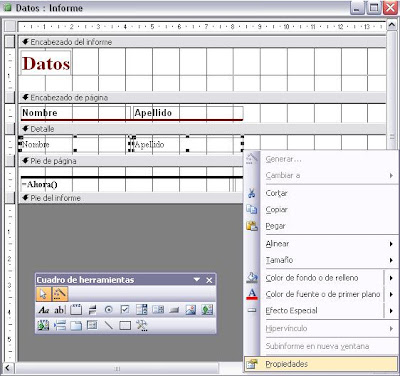Screen dimensions: 400x376
Task: Click the horizontal scrollbar thumb
Action: [x=117, y=368]
